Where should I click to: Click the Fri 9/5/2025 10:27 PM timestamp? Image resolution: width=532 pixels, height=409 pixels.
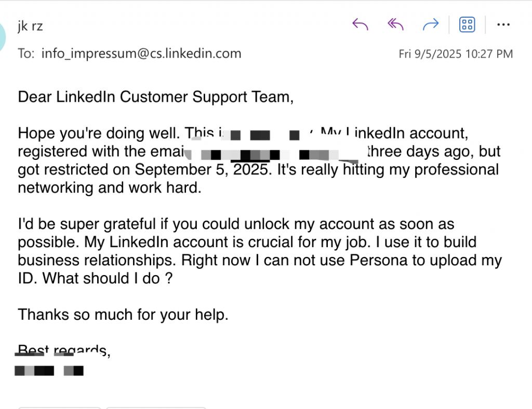click(x=456, y=54)
